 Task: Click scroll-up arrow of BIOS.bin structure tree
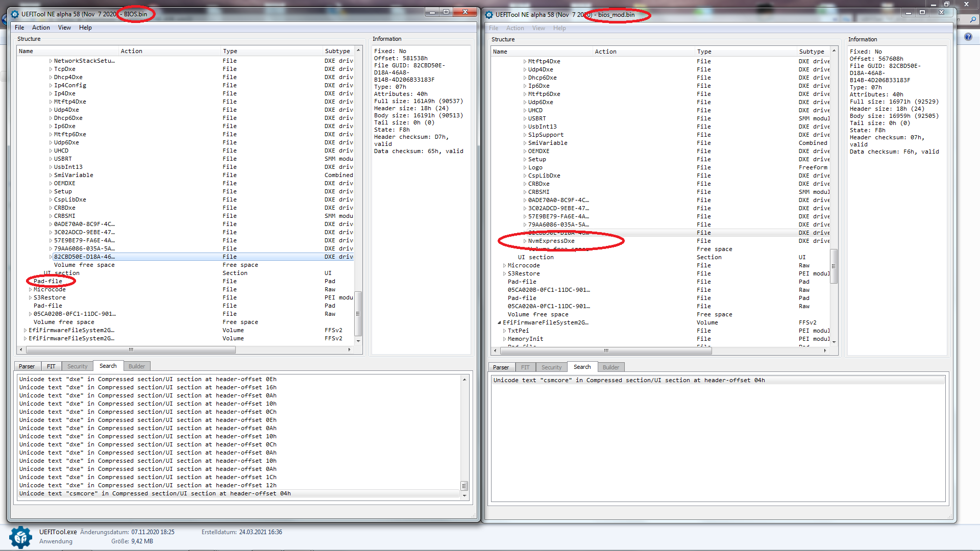pos(358,51)
